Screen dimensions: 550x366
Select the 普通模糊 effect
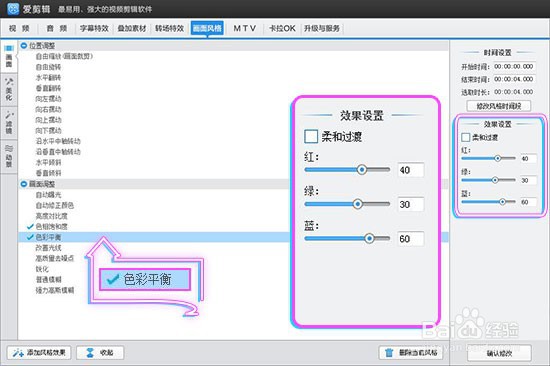point(48,280)
